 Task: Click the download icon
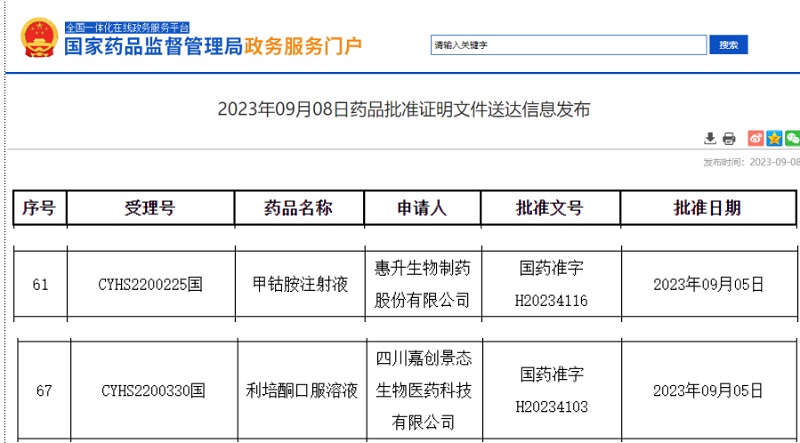[x=710, y=138]
